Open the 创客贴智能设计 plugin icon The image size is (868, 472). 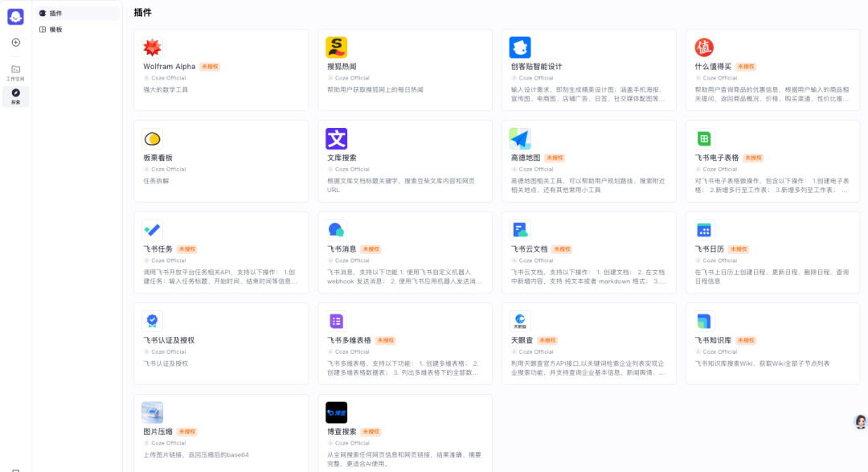pyautogui.click(x=520, y=45)
